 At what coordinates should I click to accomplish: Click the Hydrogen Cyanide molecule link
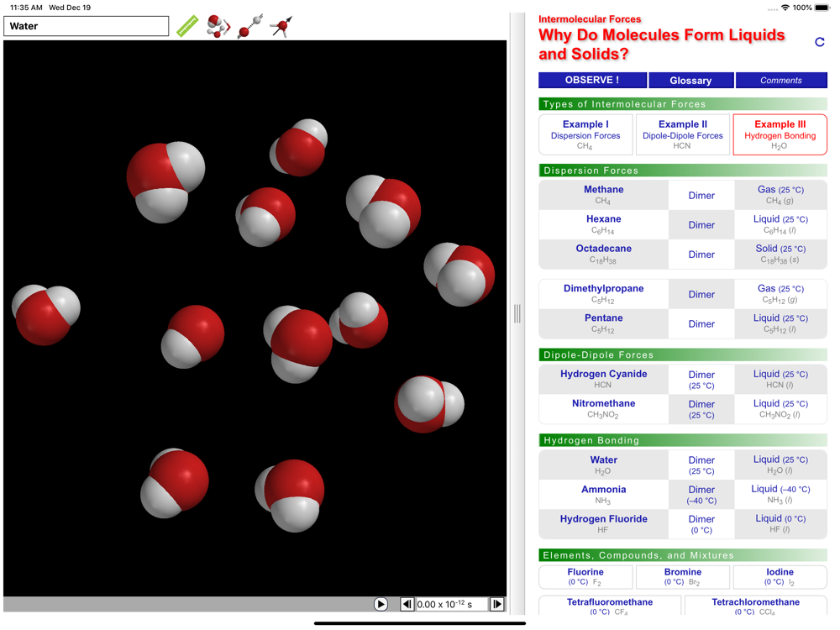click(x=603, y=379)
